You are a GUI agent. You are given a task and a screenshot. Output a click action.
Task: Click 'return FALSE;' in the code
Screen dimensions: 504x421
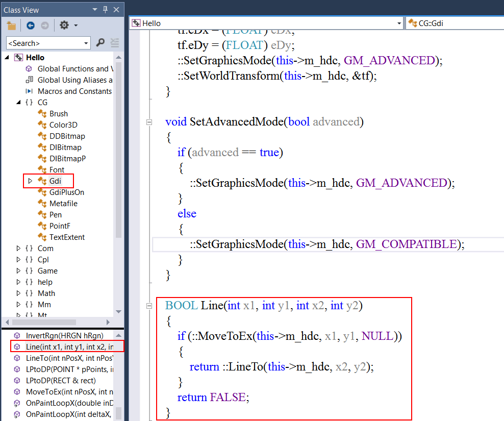tap(213, 398)
